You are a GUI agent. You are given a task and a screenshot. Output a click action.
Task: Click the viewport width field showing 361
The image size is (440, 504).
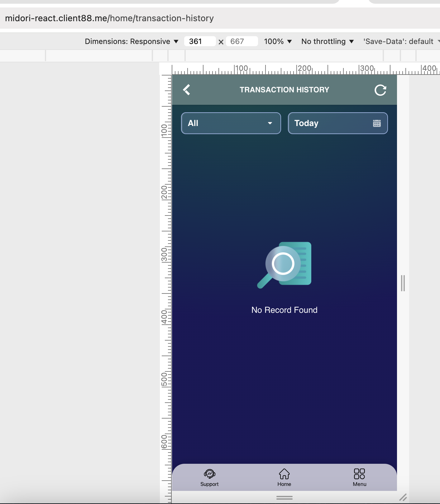pyautogui.click(x=199, y=41)
